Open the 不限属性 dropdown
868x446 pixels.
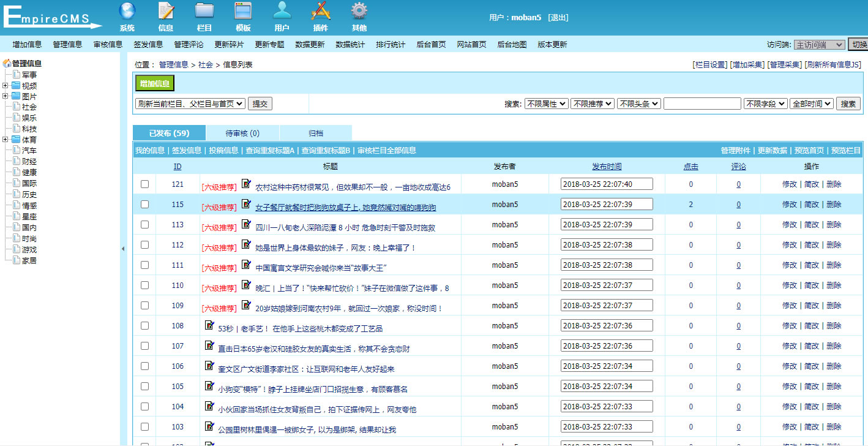(x=546, y=104)
